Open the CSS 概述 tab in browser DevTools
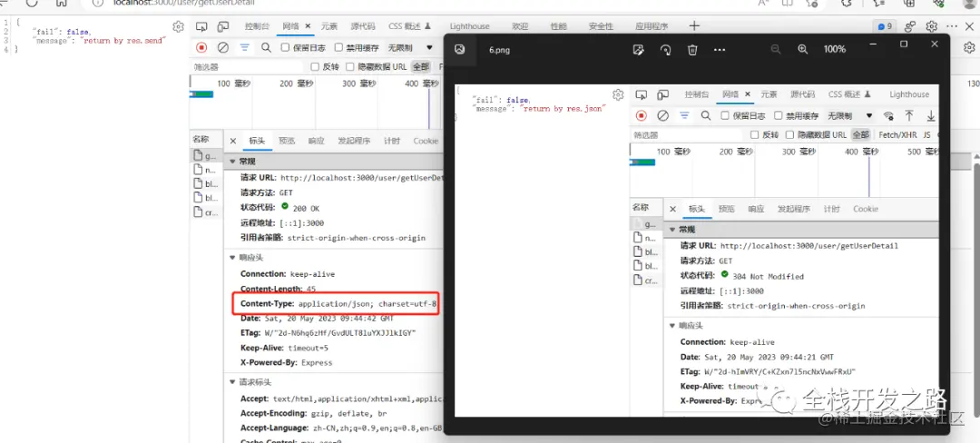 pyautogui.click(x=409, y=26)
